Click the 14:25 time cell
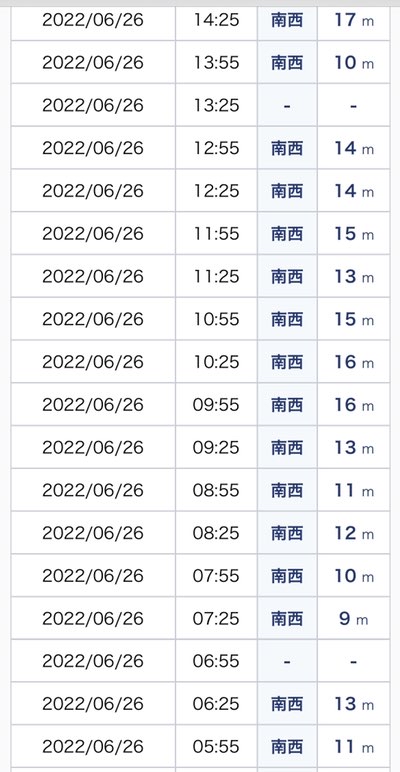Screen dimensions: 400x772 point(216,20)
